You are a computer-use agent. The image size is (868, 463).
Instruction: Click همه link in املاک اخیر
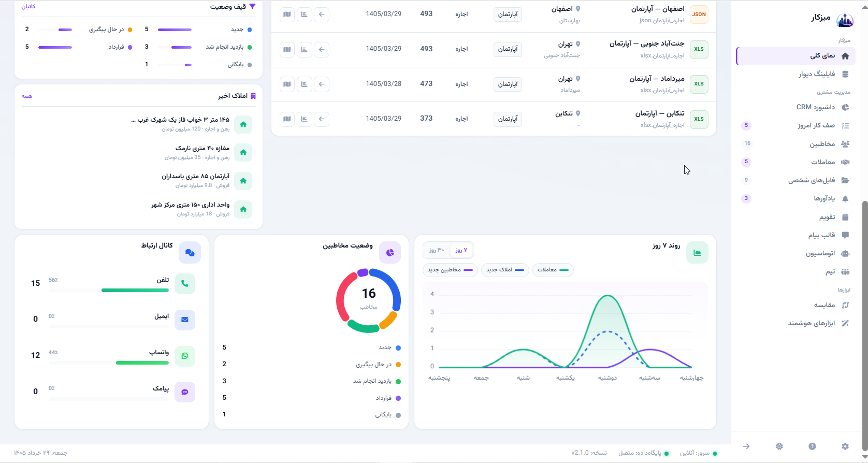coord(27,96)
